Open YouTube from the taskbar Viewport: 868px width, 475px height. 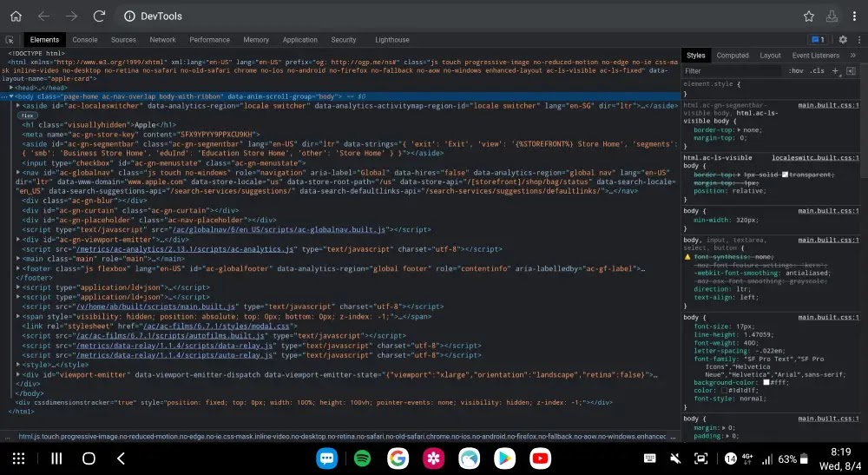pos(540,459)
